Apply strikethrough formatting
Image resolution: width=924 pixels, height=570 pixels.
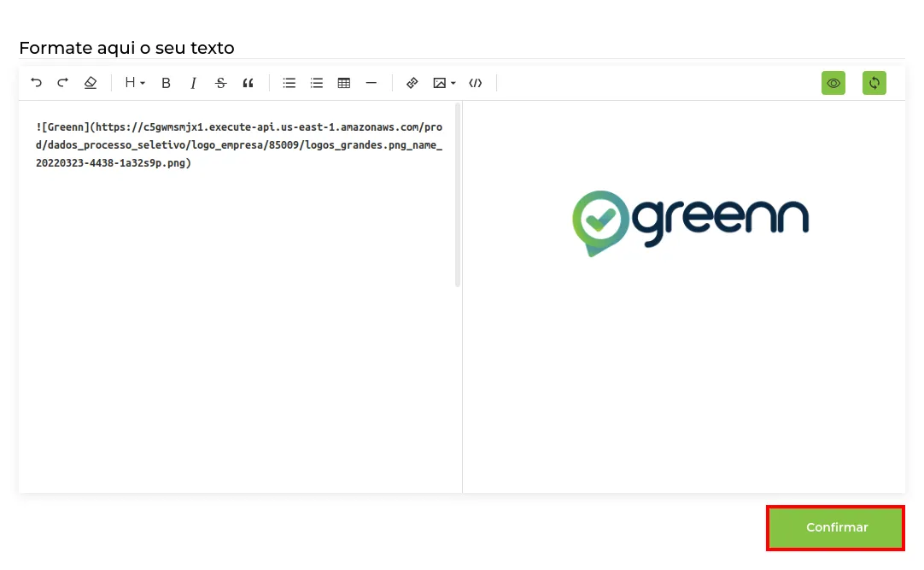point(220,83)
